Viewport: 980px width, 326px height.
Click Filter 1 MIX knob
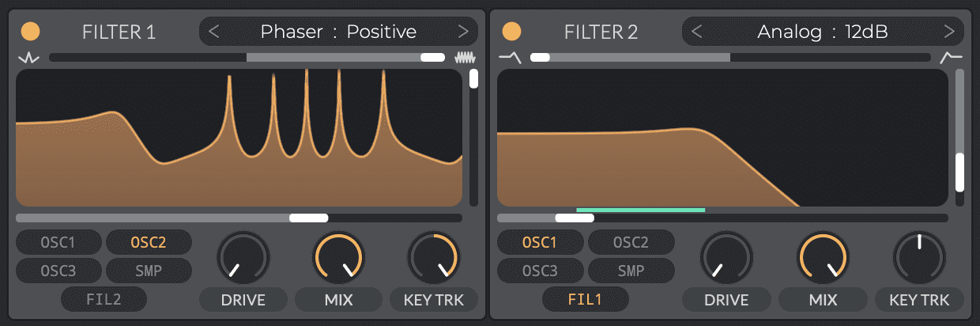click(339, 257)
